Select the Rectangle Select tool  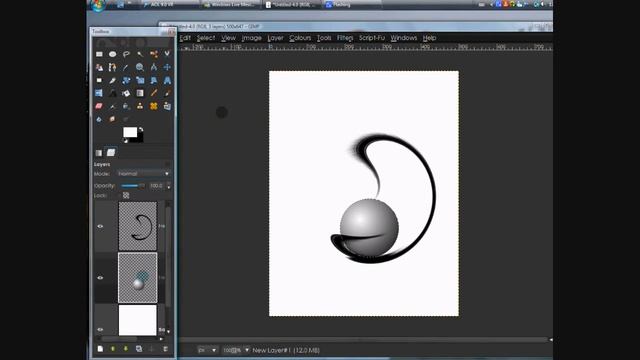pyautogui.click(x=99, y=54)
